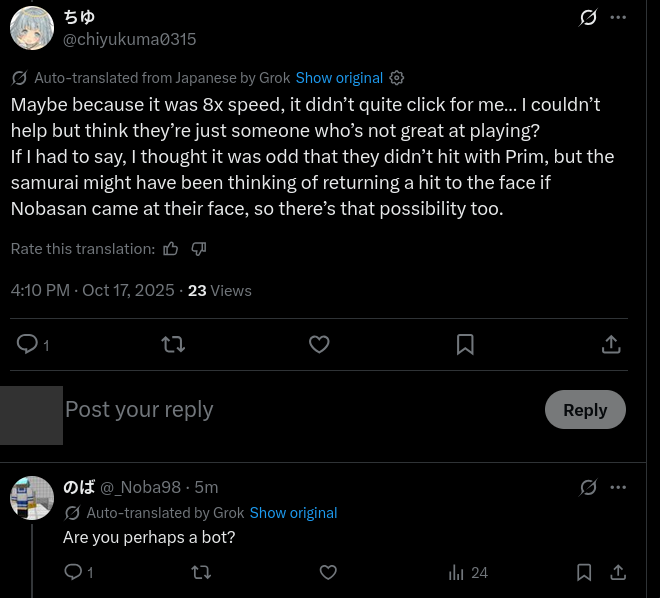Open translation settings gear icon
The image size is (660, 598).
397,78
